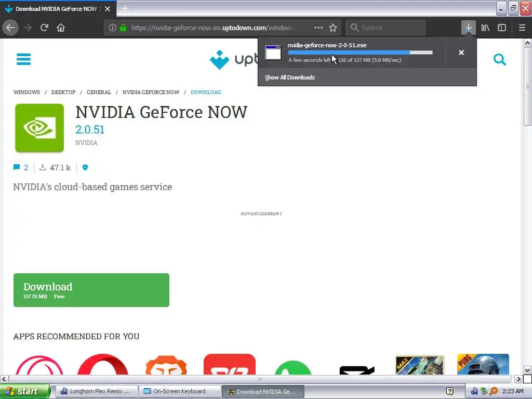Click horizontal scrollbar right arrow

click(518, 379)
